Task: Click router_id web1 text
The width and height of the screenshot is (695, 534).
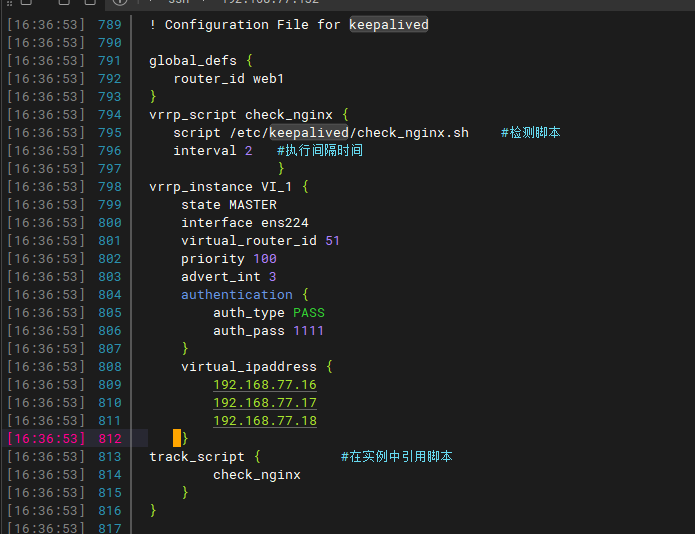Action: (228, 78)
